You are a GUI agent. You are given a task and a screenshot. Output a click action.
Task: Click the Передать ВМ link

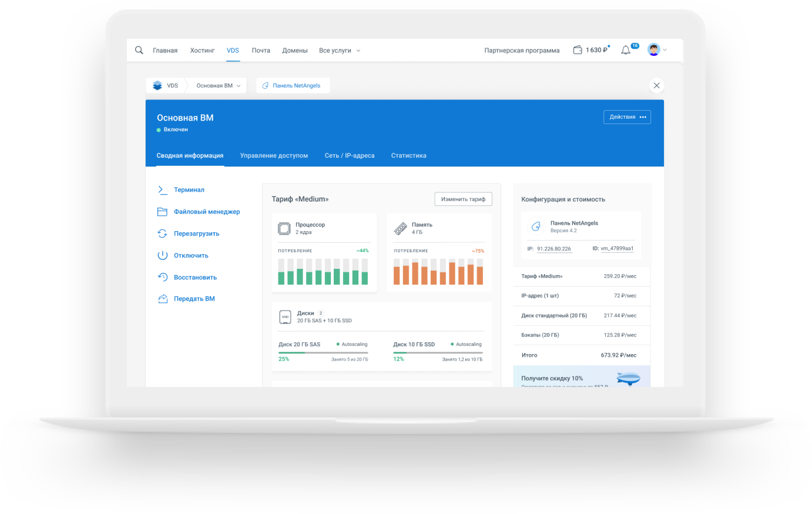(194, 299)
